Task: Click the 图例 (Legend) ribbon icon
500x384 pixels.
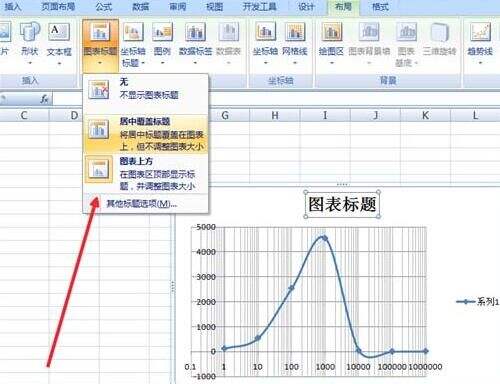Action: pos(162,31)
